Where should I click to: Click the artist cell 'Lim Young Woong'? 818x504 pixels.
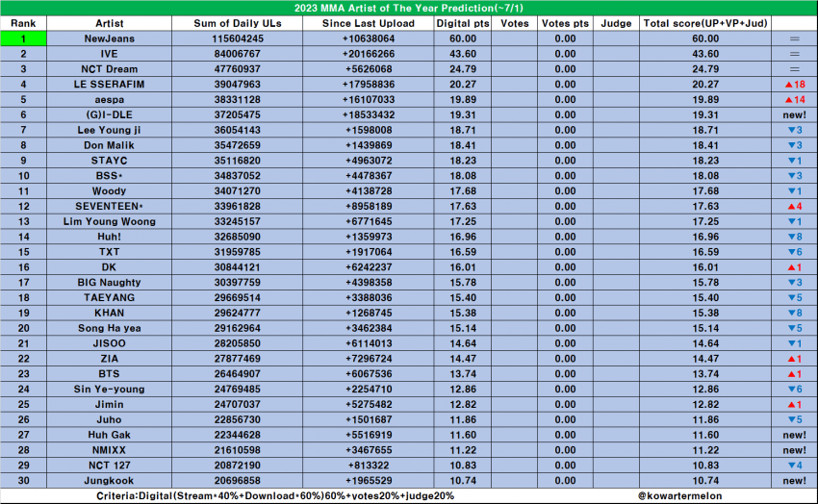(109, 221)
